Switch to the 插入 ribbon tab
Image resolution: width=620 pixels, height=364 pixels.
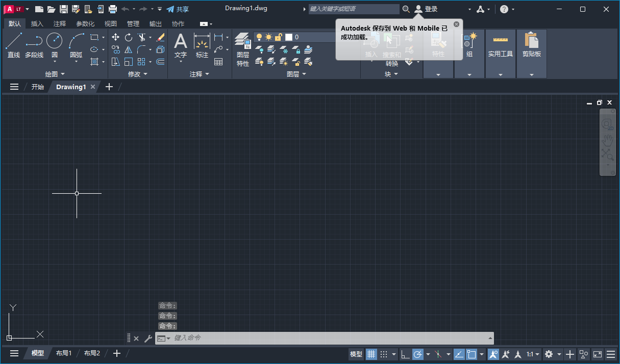click(36, 23)
